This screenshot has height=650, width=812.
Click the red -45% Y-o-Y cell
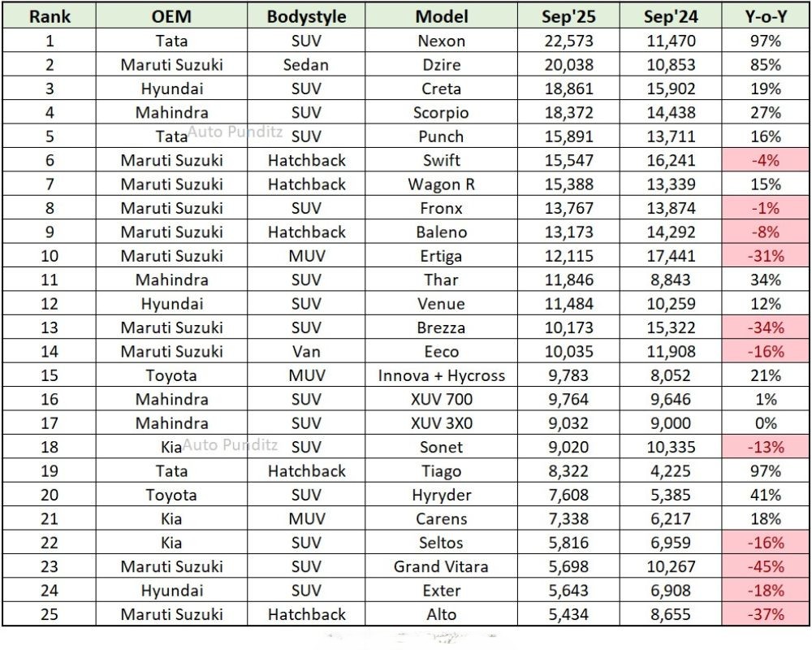coord(765,567)
